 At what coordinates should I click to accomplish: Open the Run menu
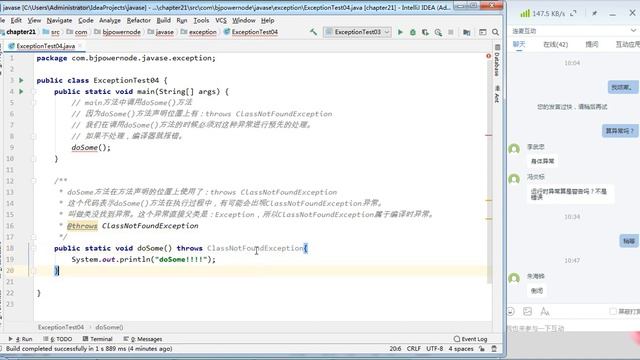click(182, 20)
